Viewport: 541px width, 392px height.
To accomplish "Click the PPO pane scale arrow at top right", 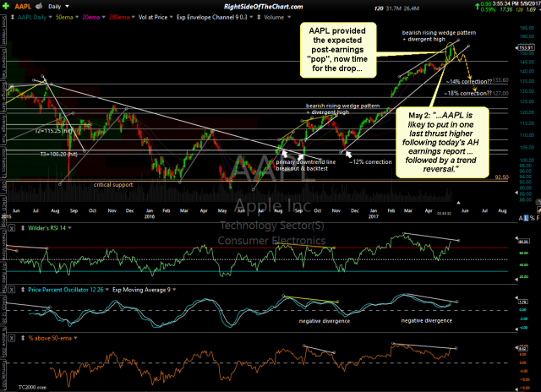I will tap(516, 297).
